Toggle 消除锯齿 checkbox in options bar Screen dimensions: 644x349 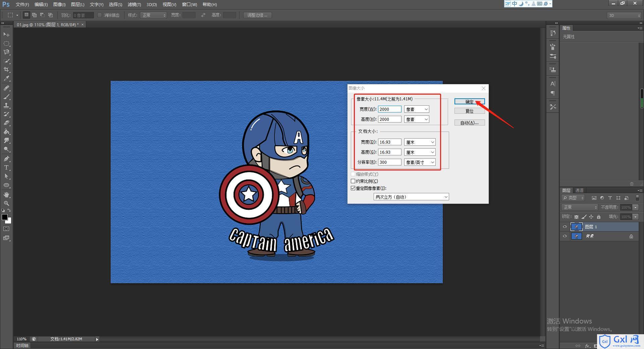[100, 15]
